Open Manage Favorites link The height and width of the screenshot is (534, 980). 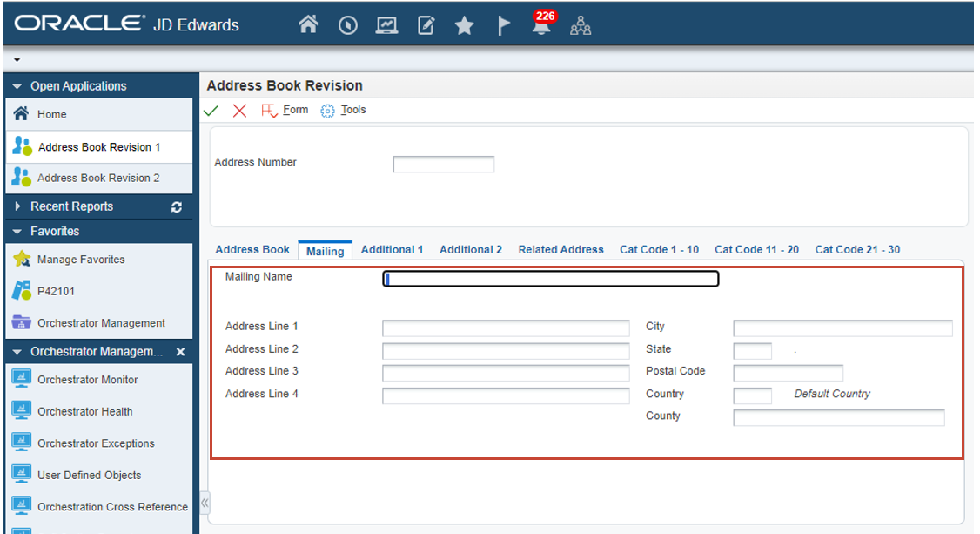pyautogui.click(x=81, y=260)
